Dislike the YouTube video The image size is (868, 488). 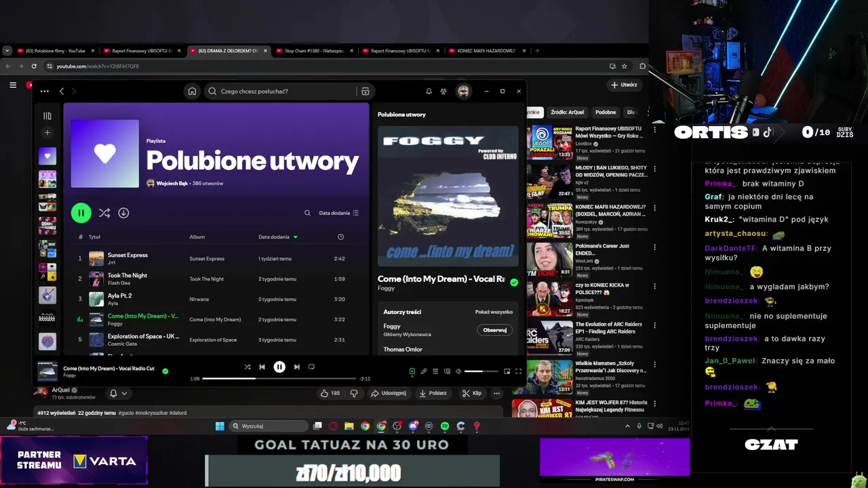click(354, 393)
